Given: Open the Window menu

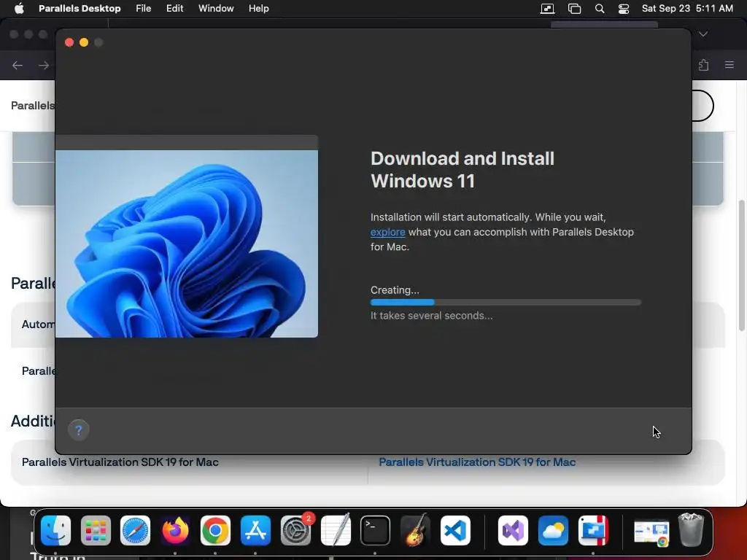Looking at the screenshot, I should pos(216,9).
